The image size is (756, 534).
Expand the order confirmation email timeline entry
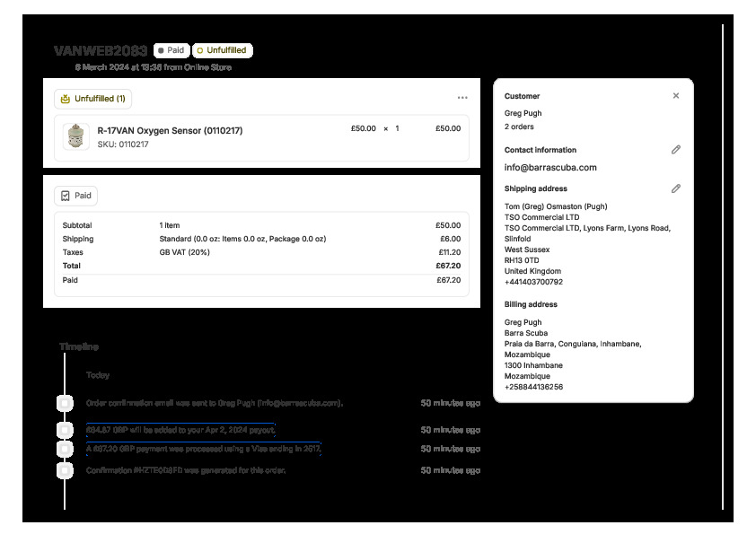click(214, 404)
